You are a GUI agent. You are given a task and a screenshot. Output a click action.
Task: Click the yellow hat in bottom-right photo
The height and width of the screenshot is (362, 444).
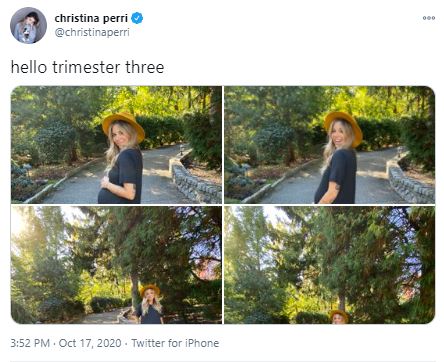(x=339, y=315)
